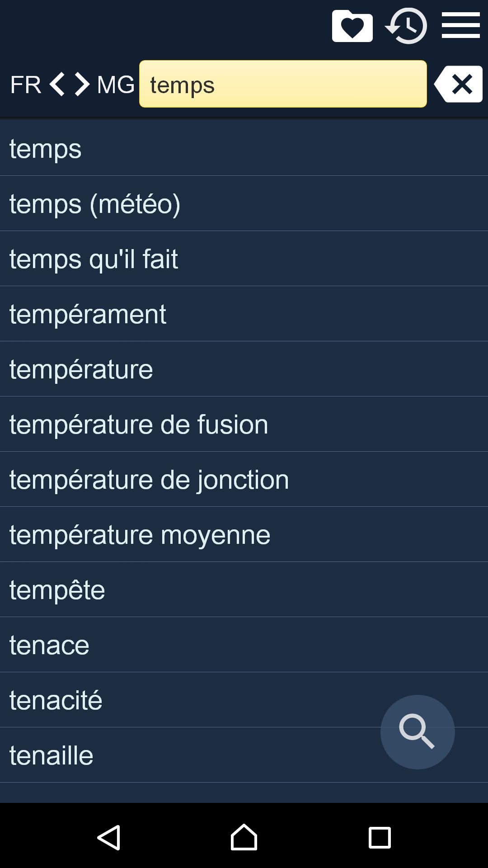Open search history clock icon
Screen dimensions: 488x868
[x=406, y=26]
